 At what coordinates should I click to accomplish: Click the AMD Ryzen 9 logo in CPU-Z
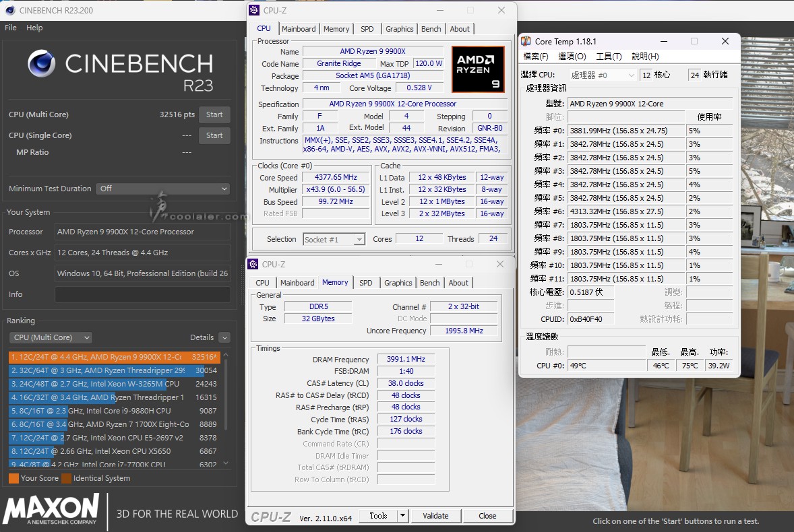click(477, 69)
